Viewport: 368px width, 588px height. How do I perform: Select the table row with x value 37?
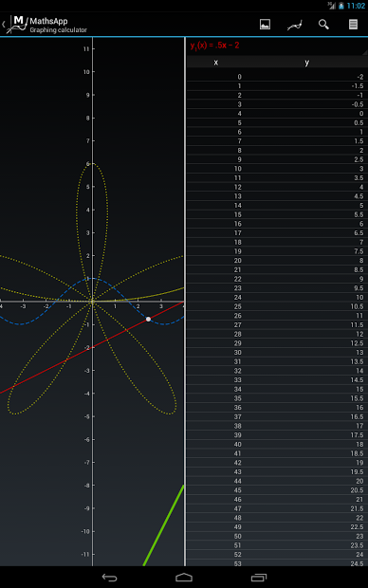tap(277, 416)
